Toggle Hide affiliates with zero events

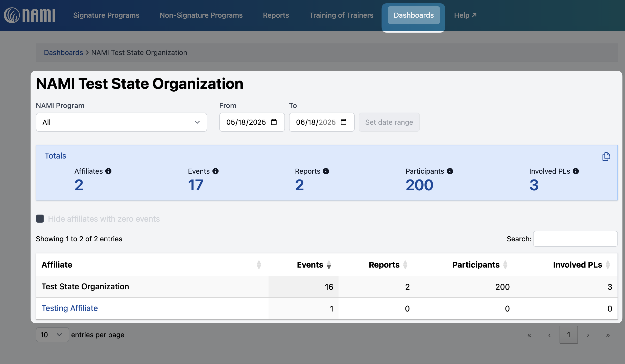point(40,219)
